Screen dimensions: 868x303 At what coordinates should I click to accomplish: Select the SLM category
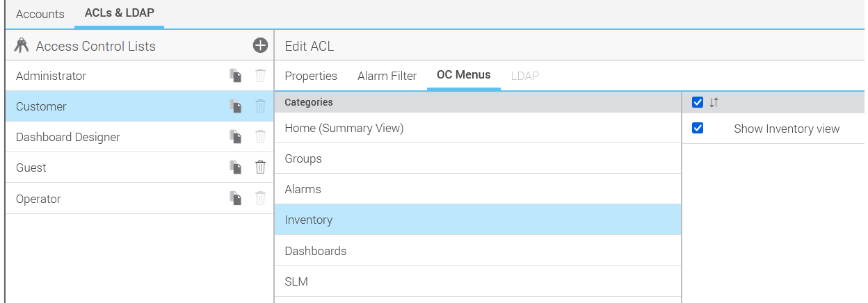(296, 281)
